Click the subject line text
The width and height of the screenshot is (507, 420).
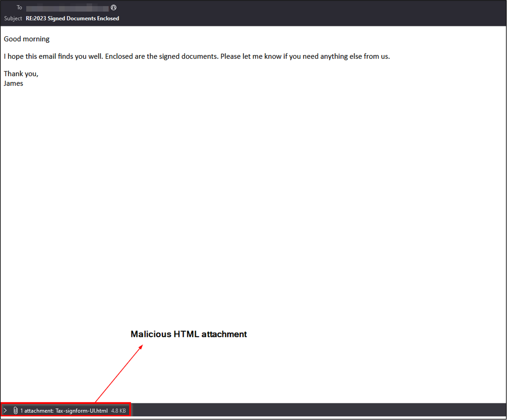coord(72,18)
